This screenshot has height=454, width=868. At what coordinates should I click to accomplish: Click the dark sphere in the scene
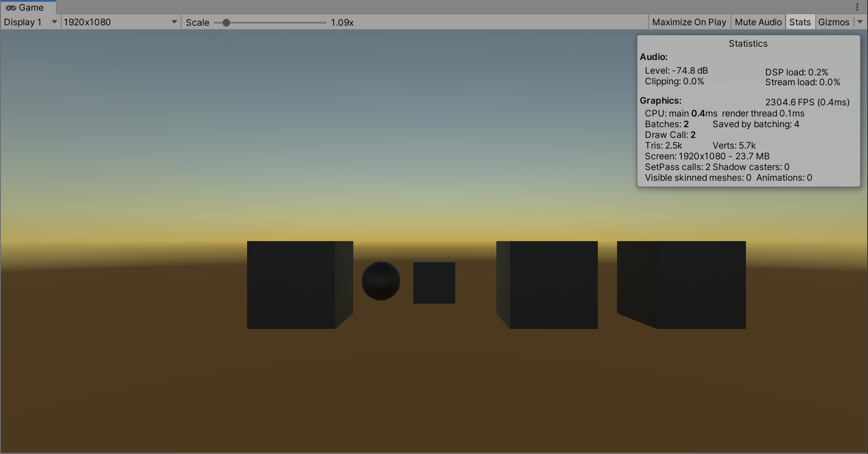[x=381, y=281]
